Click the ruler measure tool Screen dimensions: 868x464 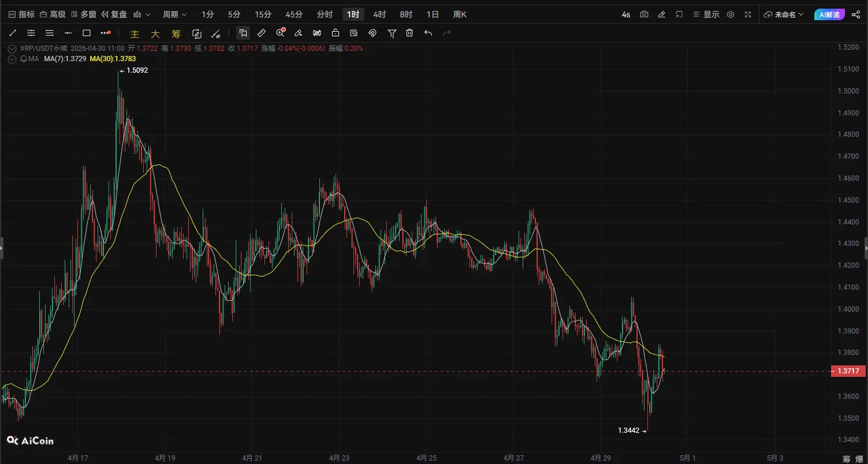point(262,33)
